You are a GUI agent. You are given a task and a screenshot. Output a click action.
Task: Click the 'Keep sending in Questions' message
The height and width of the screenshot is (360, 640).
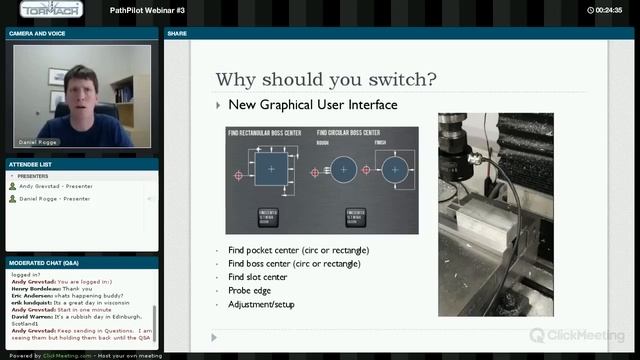point(82,334)
